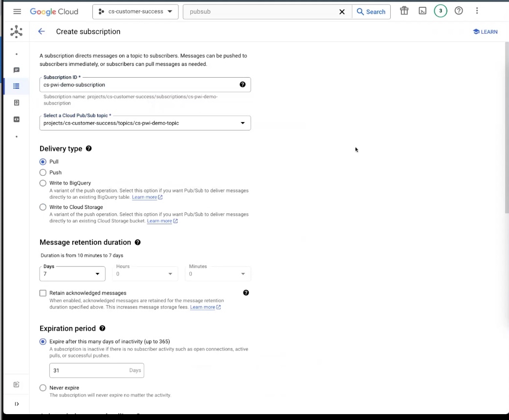
Task: Click the LEARN link at top right
Action: coord(485,31)
